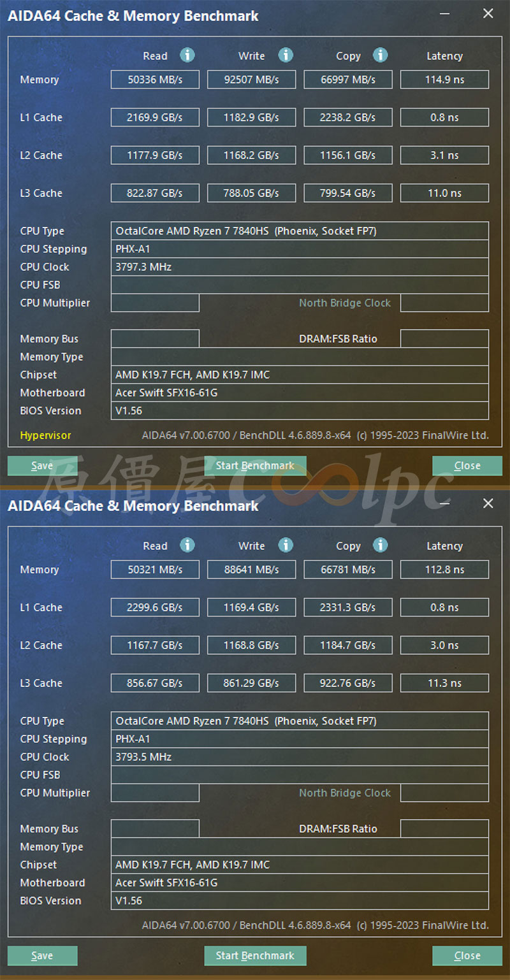Click the empty Memory Bus field in upper window
Screen dimensions: 510x980
click(x=155, y=338)
